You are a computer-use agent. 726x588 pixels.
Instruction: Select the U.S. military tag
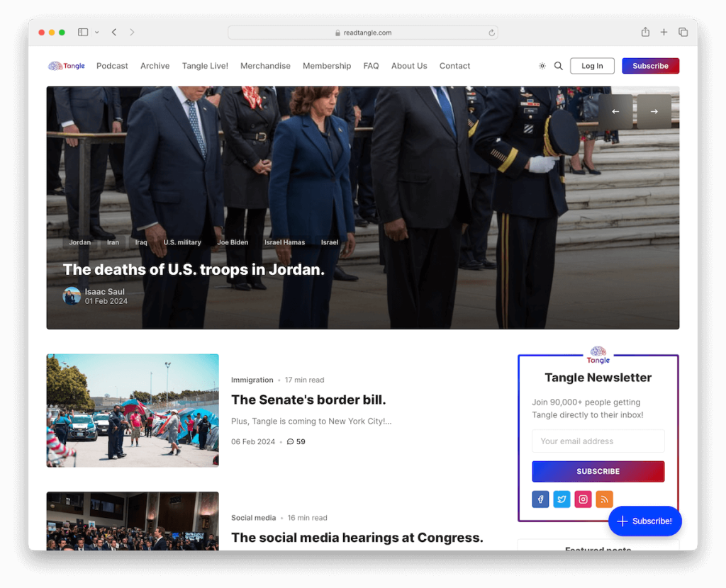pos(182,242)
